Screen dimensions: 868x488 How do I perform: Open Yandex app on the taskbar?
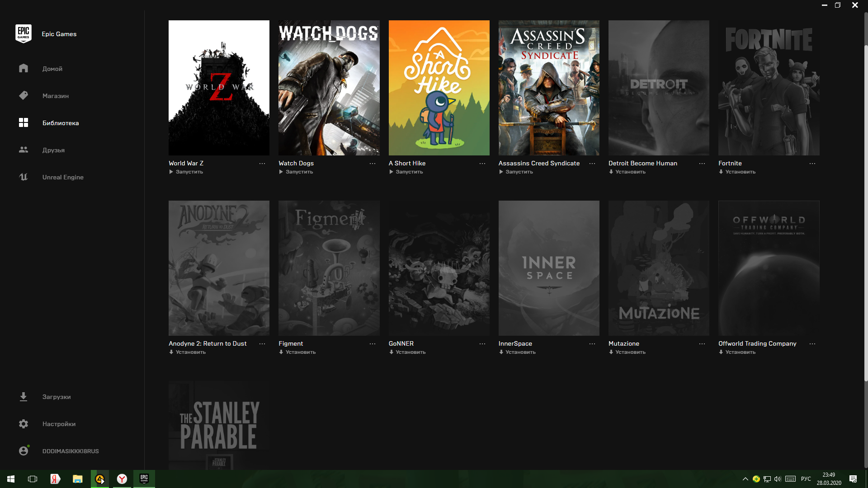tap(55, 479)
